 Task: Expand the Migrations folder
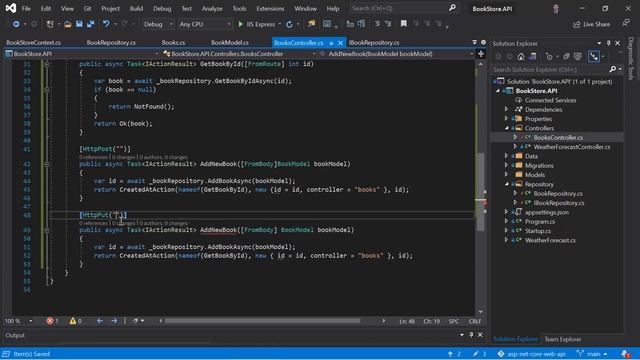point(507,165)
